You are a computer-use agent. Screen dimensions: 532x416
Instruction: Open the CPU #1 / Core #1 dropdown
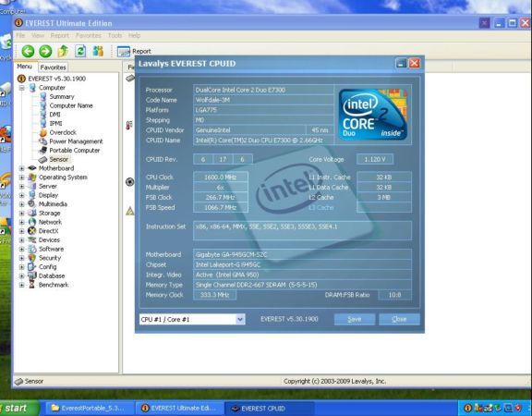(240, 319)
